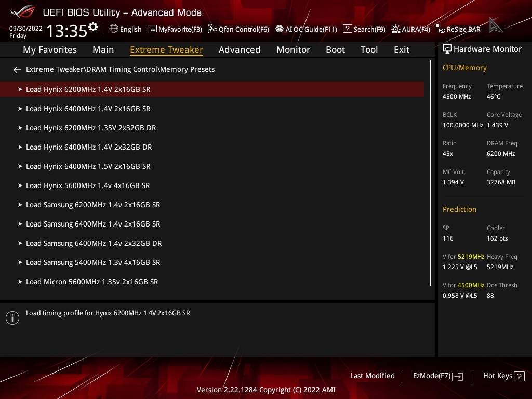Viewport: 532px width, 399px height.
Task: Click the yellow 5219MHz prediction text
Action: click(x=471, y=257)
